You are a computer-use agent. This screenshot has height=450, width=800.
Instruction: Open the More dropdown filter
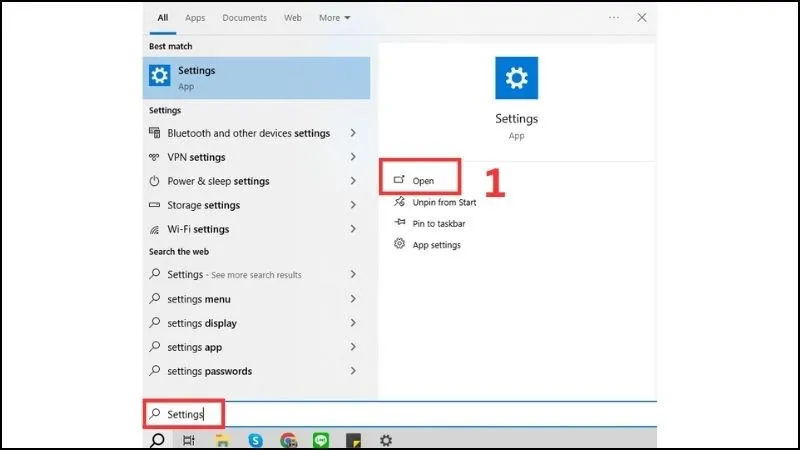[x=334, y=18]
